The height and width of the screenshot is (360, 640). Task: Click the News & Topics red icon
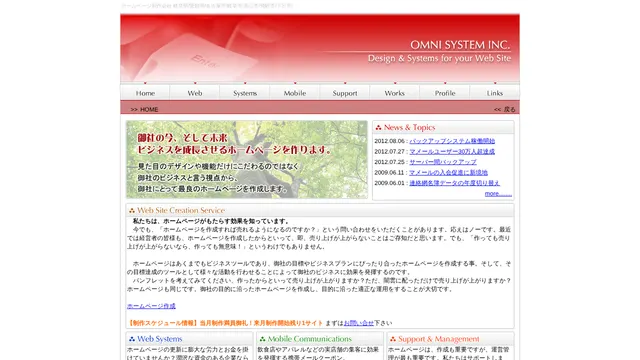[378, 127]
